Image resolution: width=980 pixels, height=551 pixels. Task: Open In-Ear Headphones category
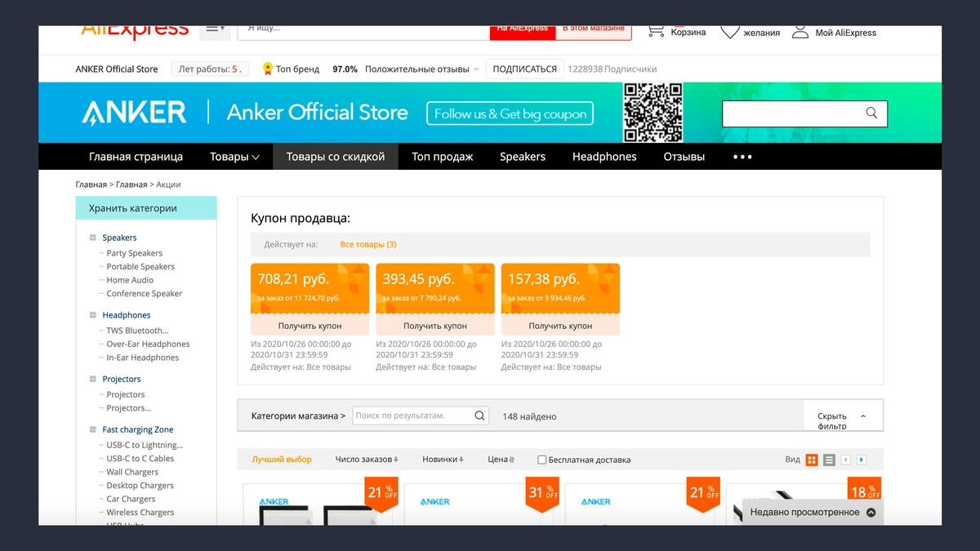tap(143, 358)
